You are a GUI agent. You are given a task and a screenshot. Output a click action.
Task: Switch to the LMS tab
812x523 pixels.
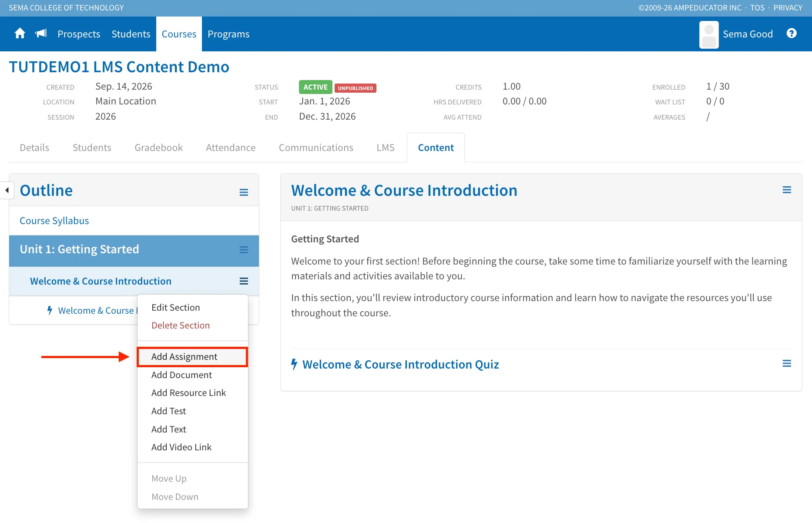386,148
